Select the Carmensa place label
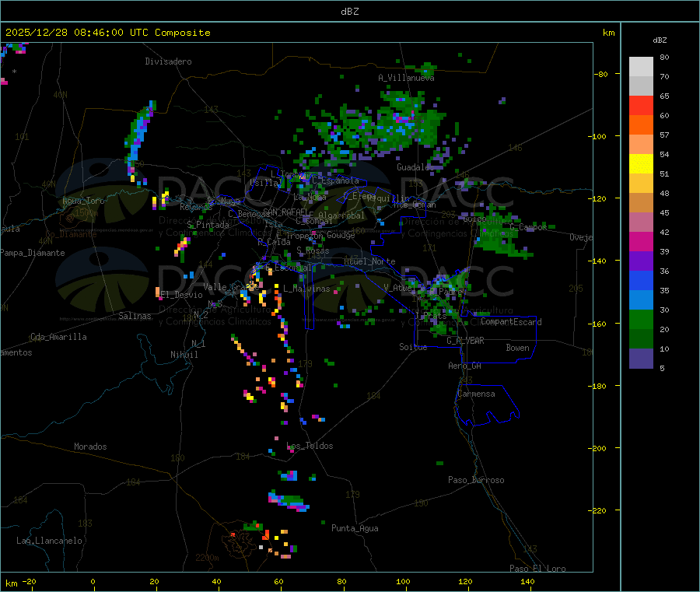Image resolution: width=700 pixels, height=592 pixels. pyautogui.click(x=476, y=394)
